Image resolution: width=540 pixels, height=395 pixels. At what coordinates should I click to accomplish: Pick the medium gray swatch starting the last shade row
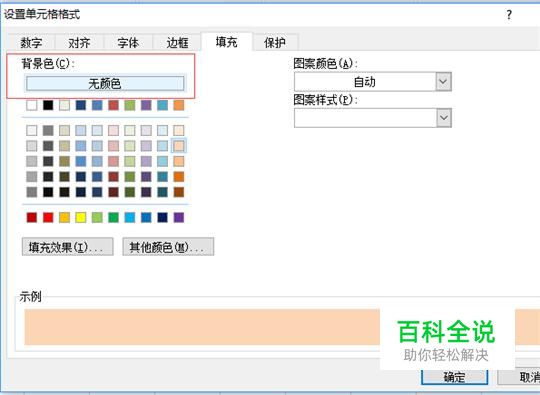click(x=32, y=192)
